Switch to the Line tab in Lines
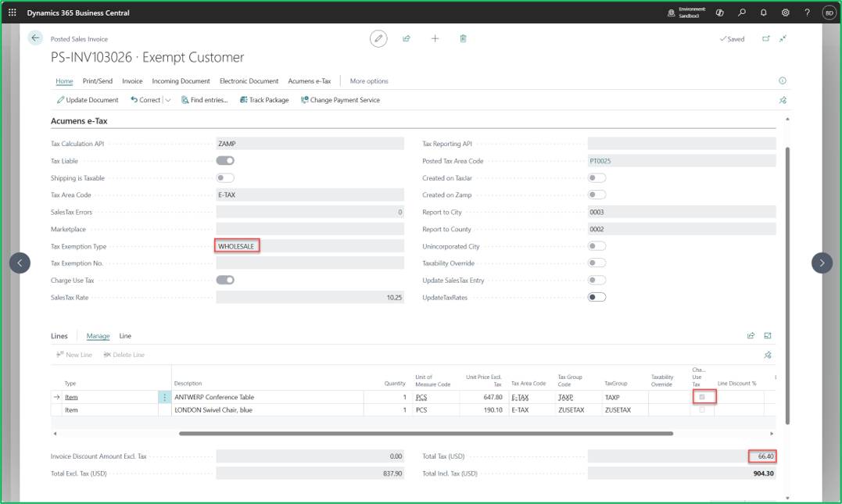 pos(125,336)
